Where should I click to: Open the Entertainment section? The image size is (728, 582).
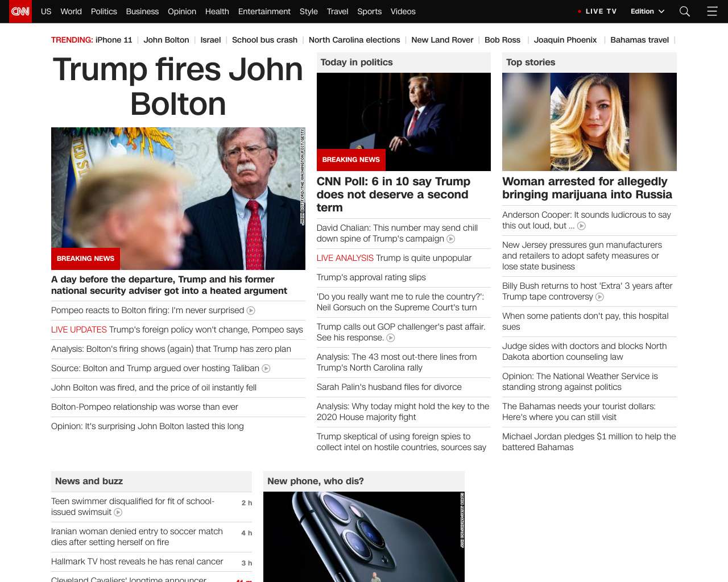[264, 11]
